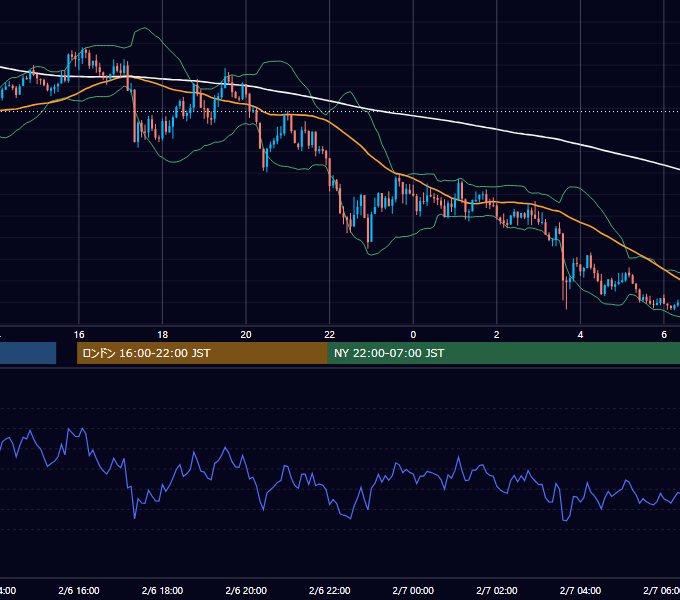Click the 22 hour label on price chart axis
The width and height of the screenshot is (680, 600).
click(x=330, y=335)
